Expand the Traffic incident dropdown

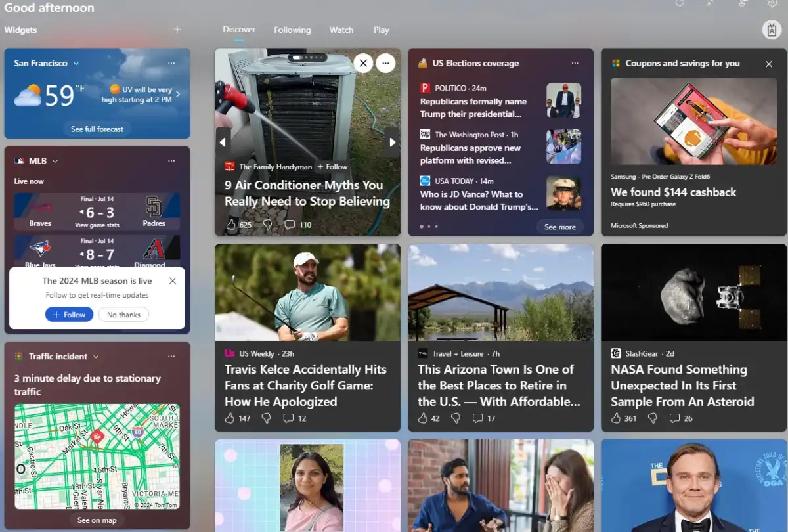click(96, 357)
